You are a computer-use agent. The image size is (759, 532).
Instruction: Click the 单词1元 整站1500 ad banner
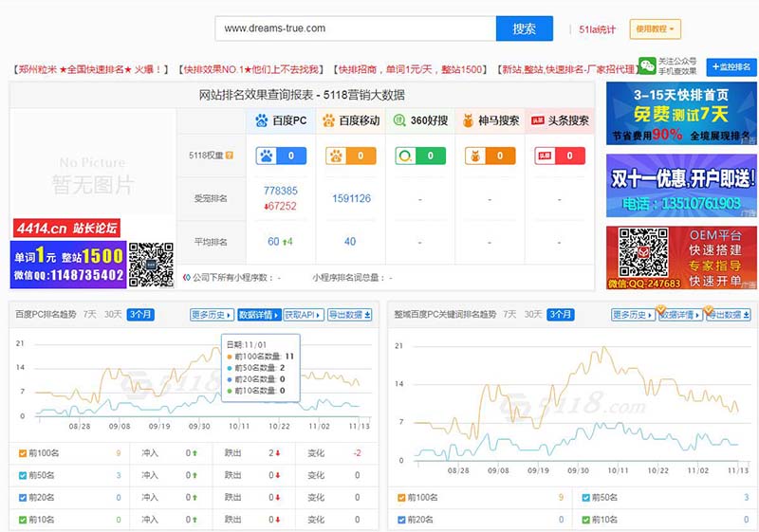(68, 265)
